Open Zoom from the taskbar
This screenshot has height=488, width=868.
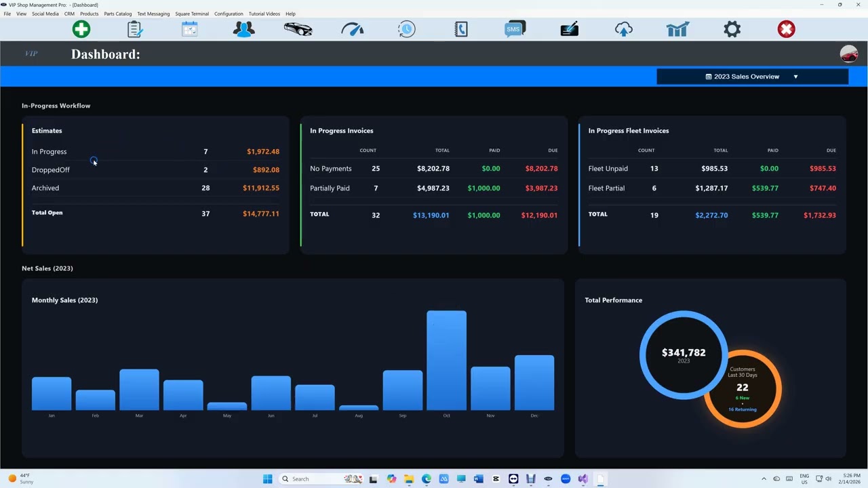[566, 479]
